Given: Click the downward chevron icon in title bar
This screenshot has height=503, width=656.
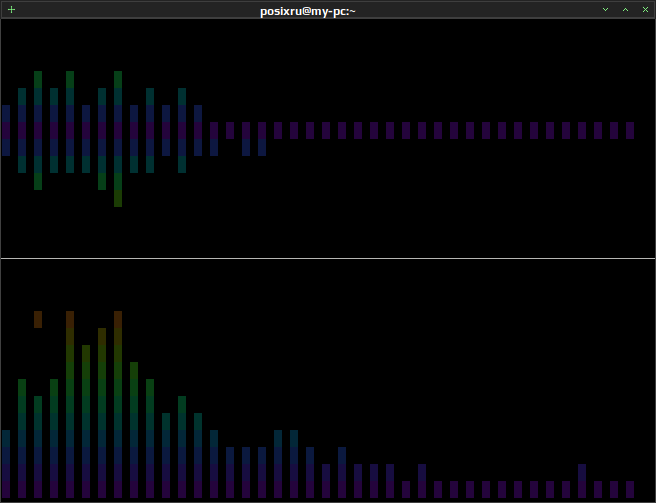Looking at the screenshot, I should point(605,10).
